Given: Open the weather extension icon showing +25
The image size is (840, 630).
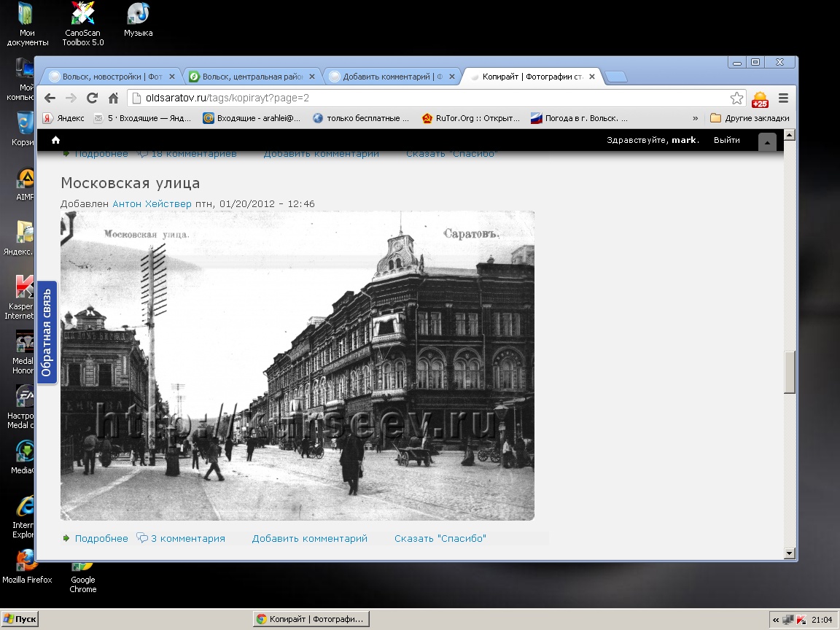Looking at the screenshot, I should point(760,99).
